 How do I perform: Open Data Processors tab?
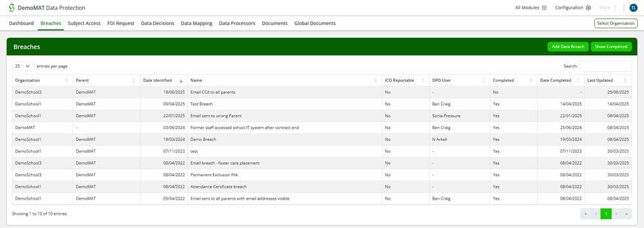pyautogui.click(x=237, y=23)
